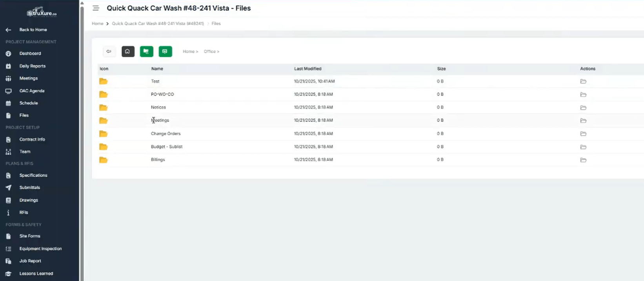Click Office > in folder path

tap(211, 51)
